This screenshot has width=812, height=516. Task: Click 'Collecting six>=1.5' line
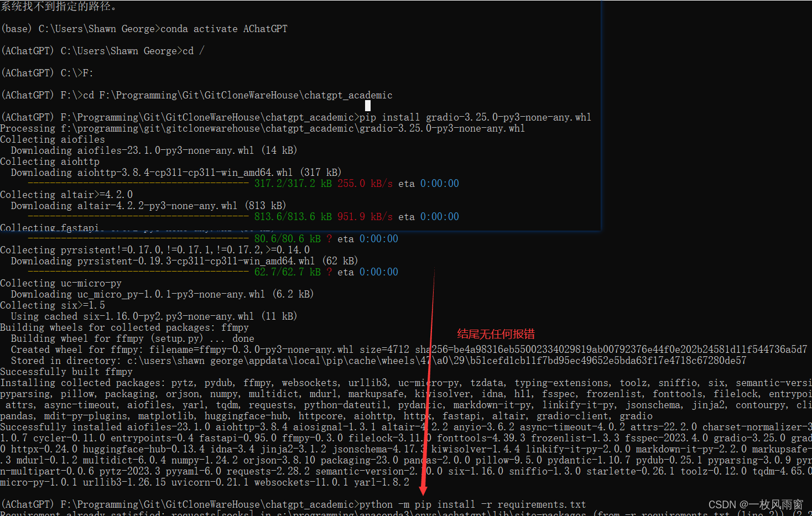point(53,305)
